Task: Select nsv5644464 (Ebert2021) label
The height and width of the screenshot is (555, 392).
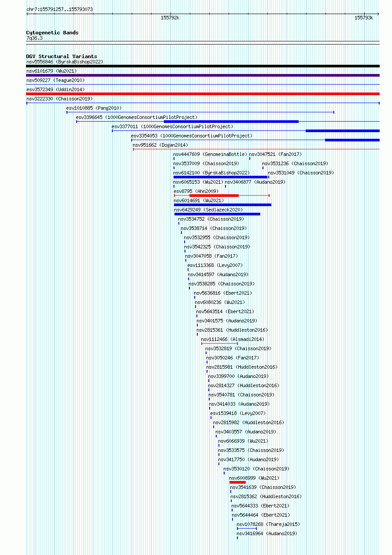Action: coord(261,515)
